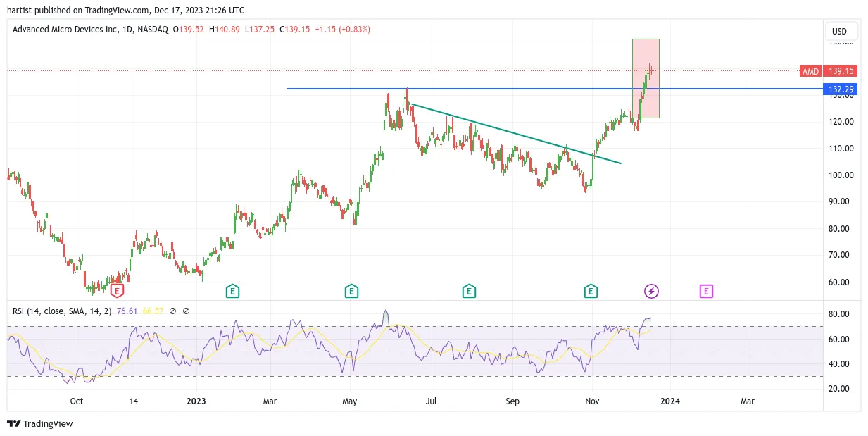The width and height of the screenshot is (868, 436).
Task: Click the second empty-value symbol in RSI legend
Action: pos(186,311)
